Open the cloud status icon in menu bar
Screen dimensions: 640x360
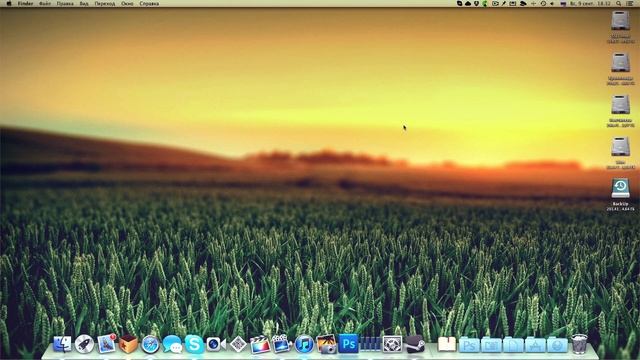[468, 3]
